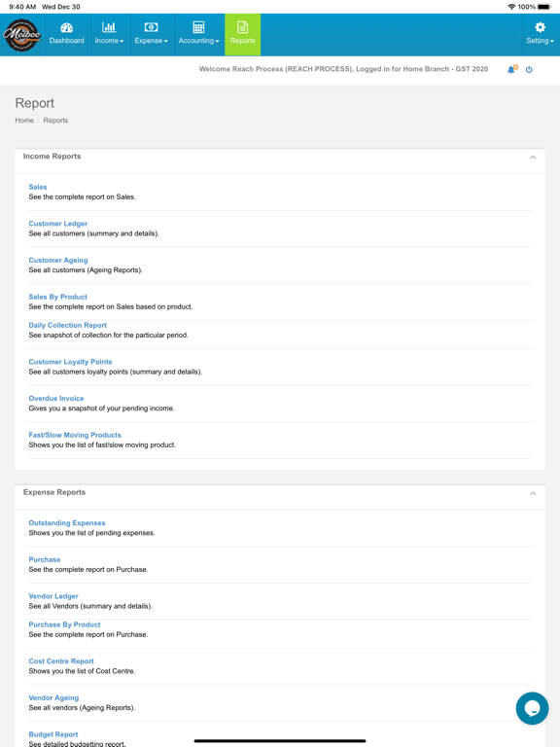This screenshot has height=747, width=560.
Task: Open the Dashboard gauge icon
Action: [x=67, y=27]
